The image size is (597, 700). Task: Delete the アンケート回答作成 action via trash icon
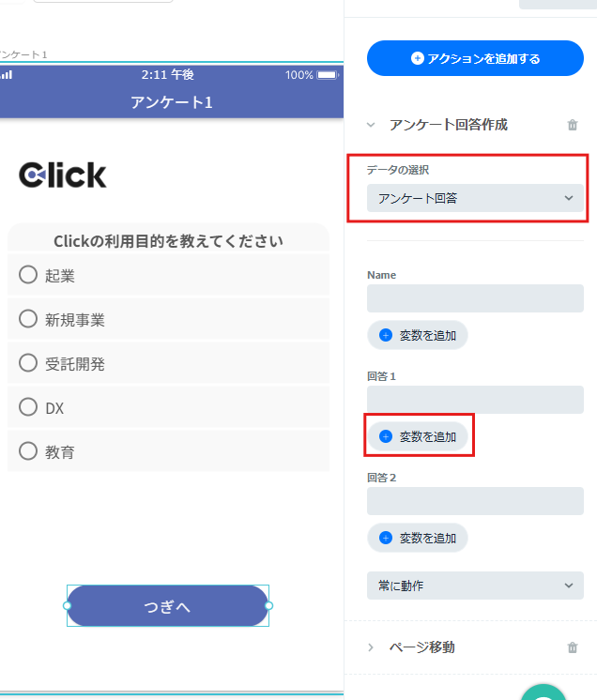(573, 125)
